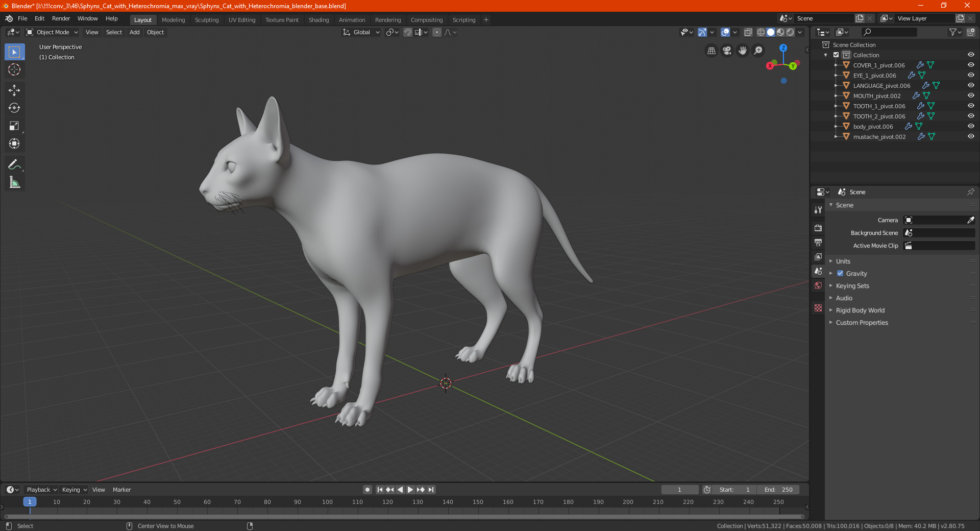This screenshot has height=531, width=980.
Task: Open the Render menu
Action: pyautogui.click(x=61, y=18)
